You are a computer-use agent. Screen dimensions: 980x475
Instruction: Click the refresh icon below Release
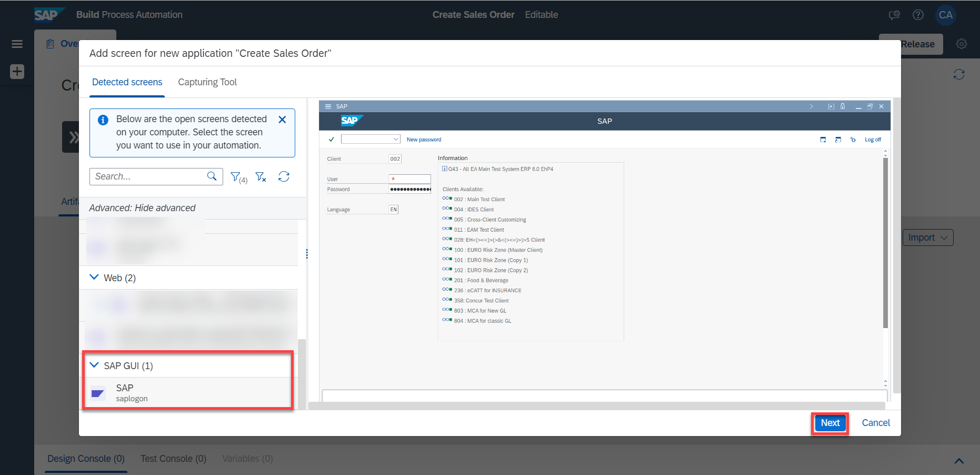(x=959, y=74)
